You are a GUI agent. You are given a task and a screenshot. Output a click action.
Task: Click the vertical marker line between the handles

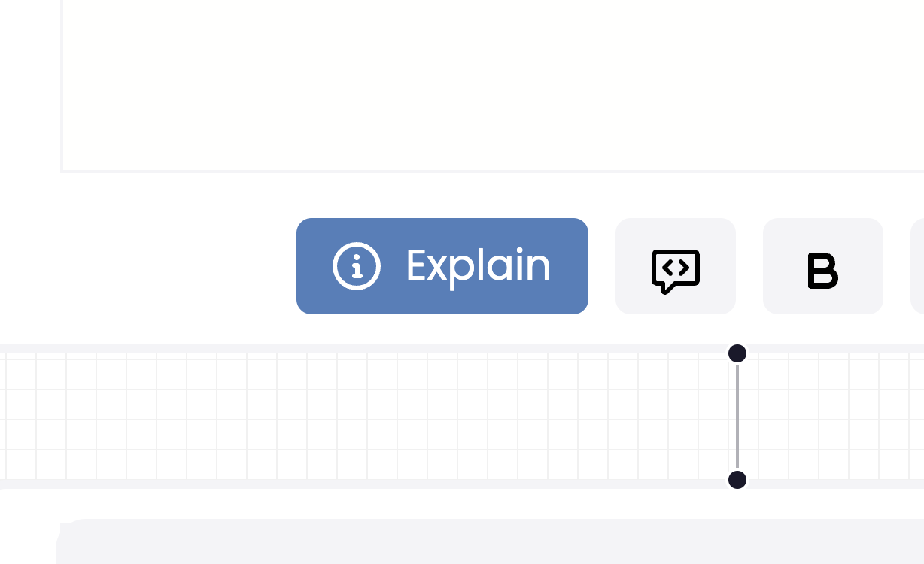click(737, 417)
